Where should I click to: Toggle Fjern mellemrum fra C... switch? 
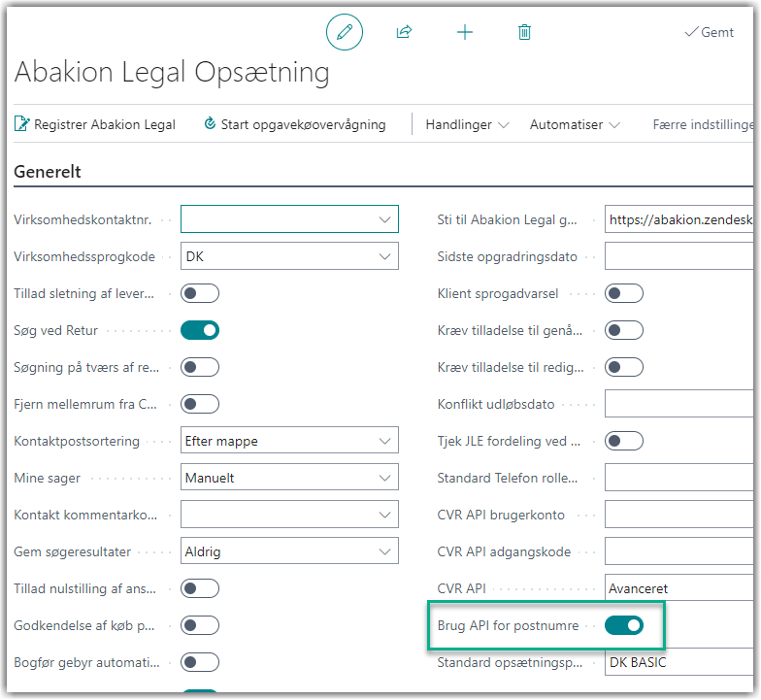200,404
